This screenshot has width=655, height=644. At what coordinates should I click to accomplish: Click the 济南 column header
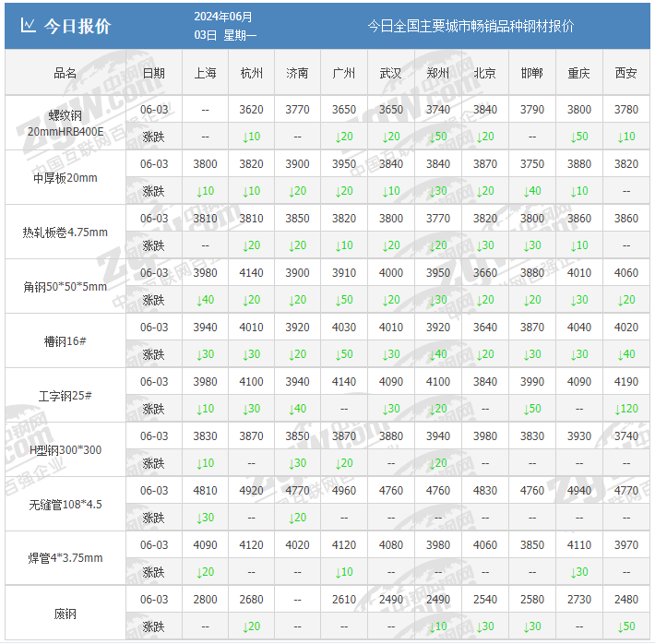(x=297, y=73)
